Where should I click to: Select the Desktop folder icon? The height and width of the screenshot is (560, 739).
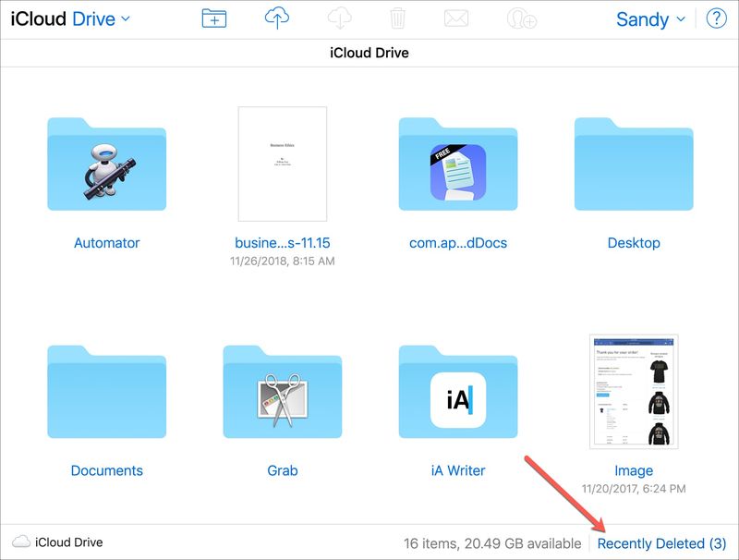tap(634, 164)
